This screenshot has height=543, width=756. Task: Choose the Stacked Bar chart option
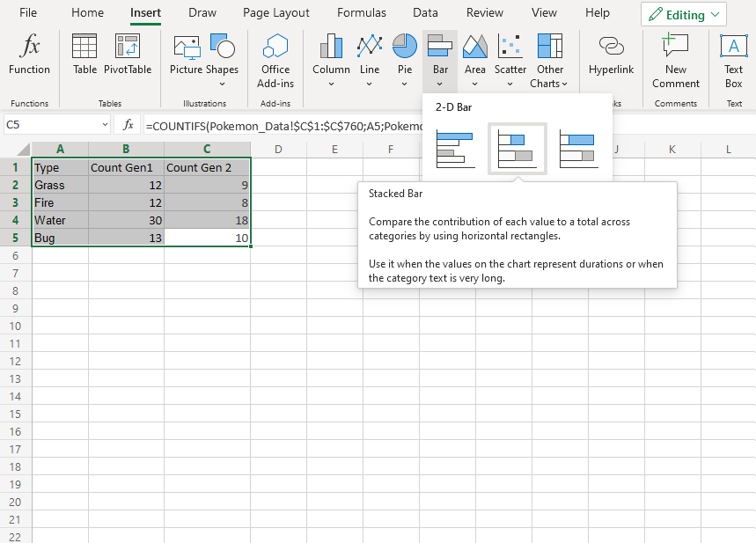517,150
